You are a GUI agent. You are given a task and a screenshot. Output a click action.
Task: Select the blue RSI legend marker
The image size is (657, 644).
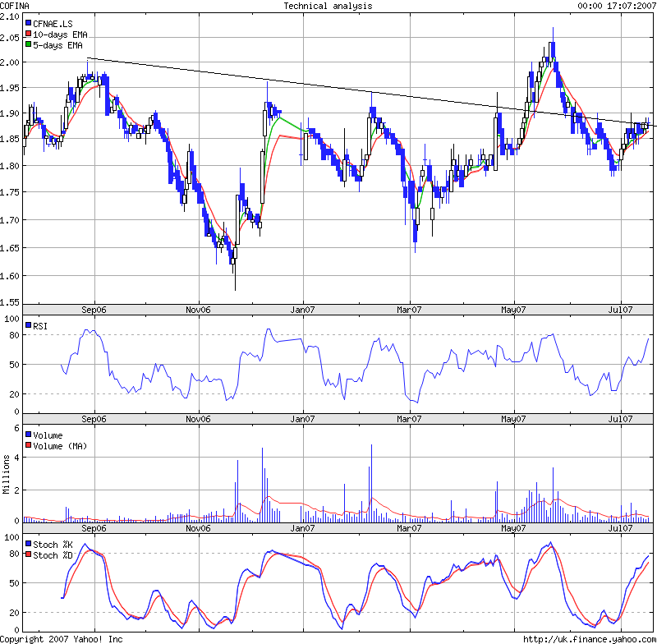tap(29, 326)
